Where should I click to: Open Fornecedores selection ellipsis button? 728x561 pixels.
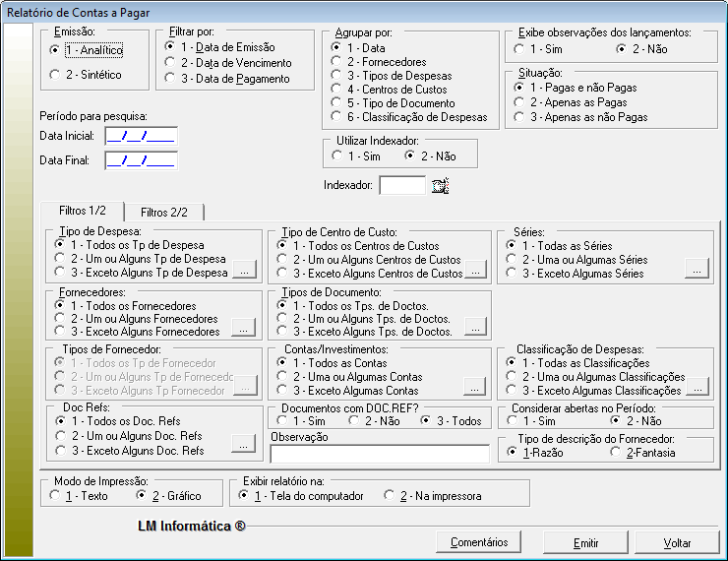244,332
